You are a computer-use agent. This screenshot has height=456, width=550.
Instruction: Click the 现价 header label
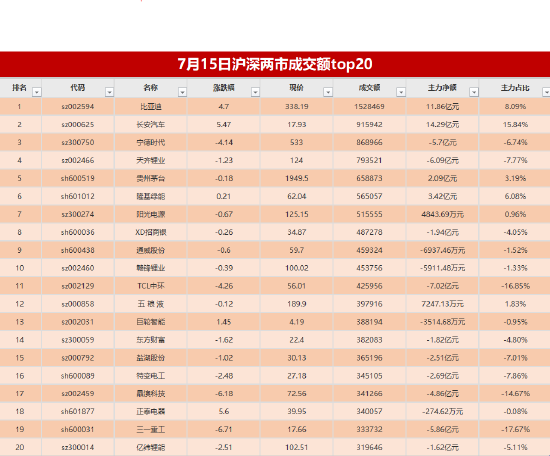[x=296, y=87]
